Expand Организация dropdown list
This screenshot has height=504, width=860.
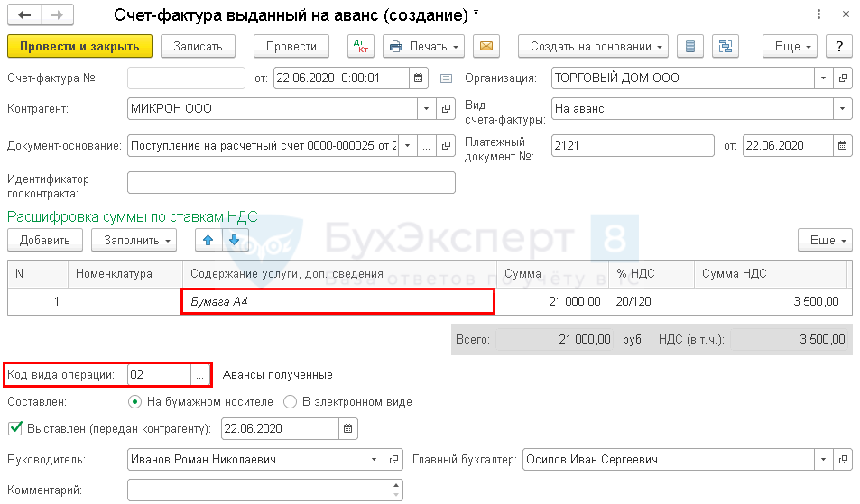click(823, 78)
